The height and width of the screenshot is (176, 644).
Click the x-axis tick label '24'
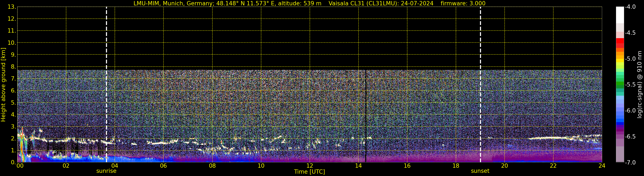coord(602,166)
